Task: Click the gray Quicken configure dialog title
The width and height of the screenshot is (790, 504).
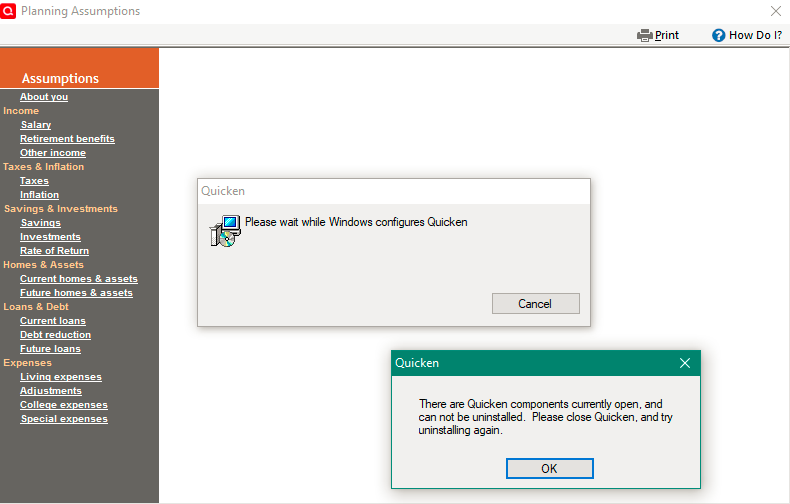Action: pyautogui.click(x=223, y=191)
